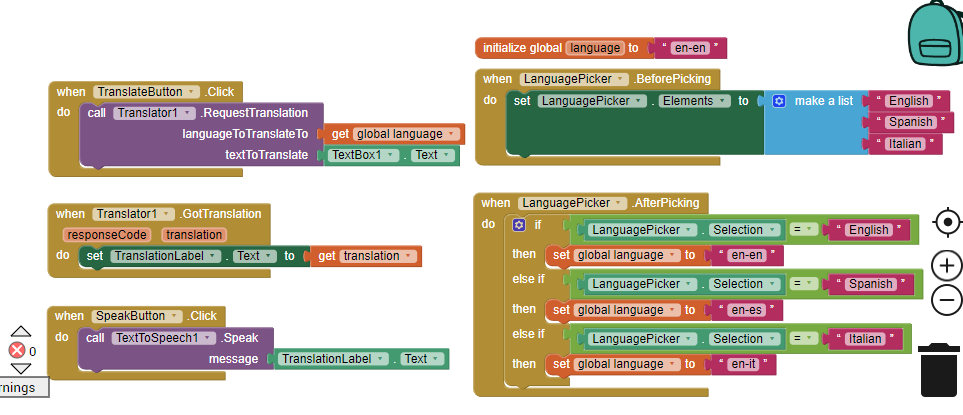Click the language variable name field
963x415 pixels.
coord(595,48)
